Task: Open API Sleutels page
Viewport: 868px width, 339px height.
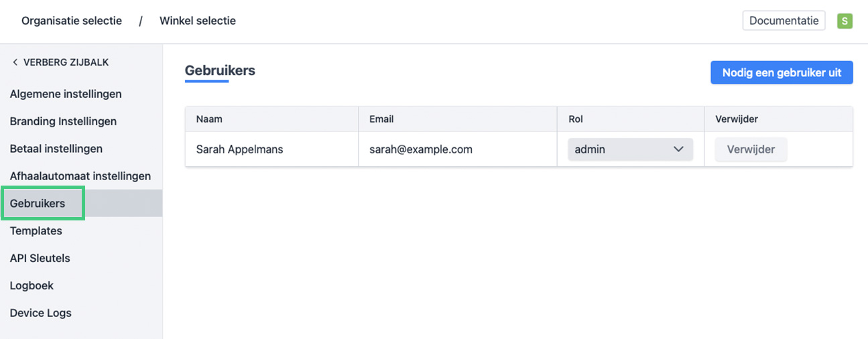Action: point(40,258)
